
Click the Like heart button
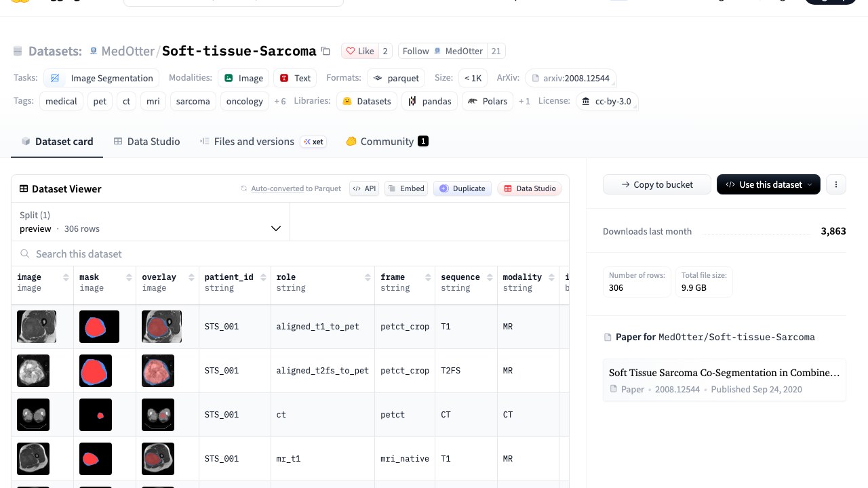[x=360, y=51]
